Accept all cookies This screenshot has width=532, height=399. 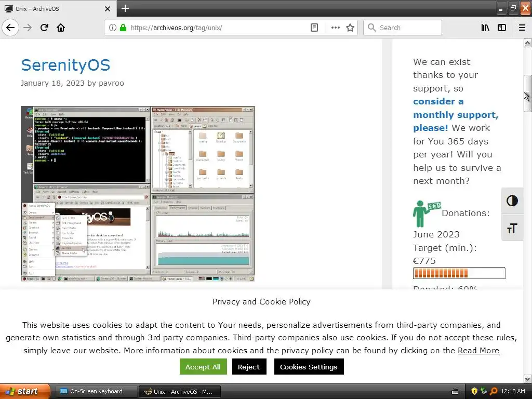pyautogui.click(x=203, y=367)
